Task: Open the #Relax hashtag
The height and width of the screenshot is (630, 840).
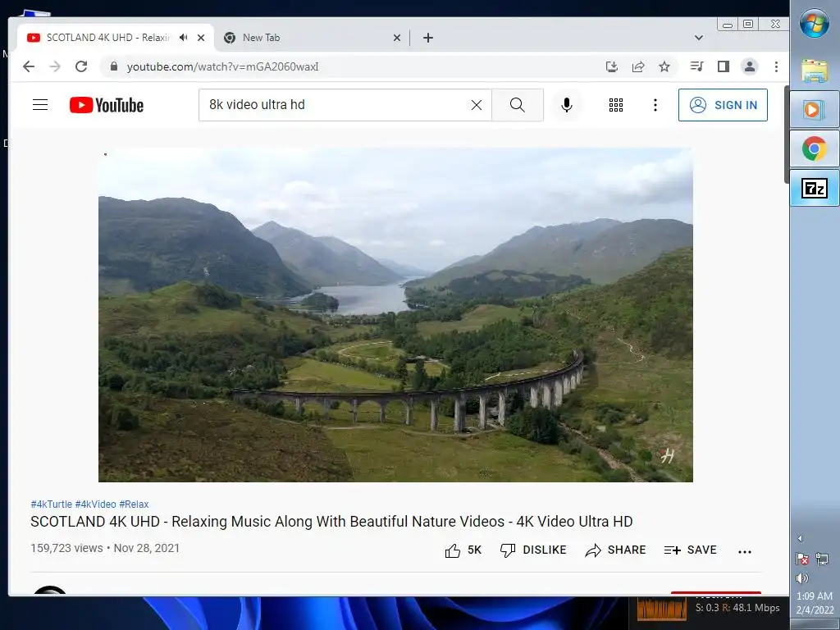Action: (134, 504)
